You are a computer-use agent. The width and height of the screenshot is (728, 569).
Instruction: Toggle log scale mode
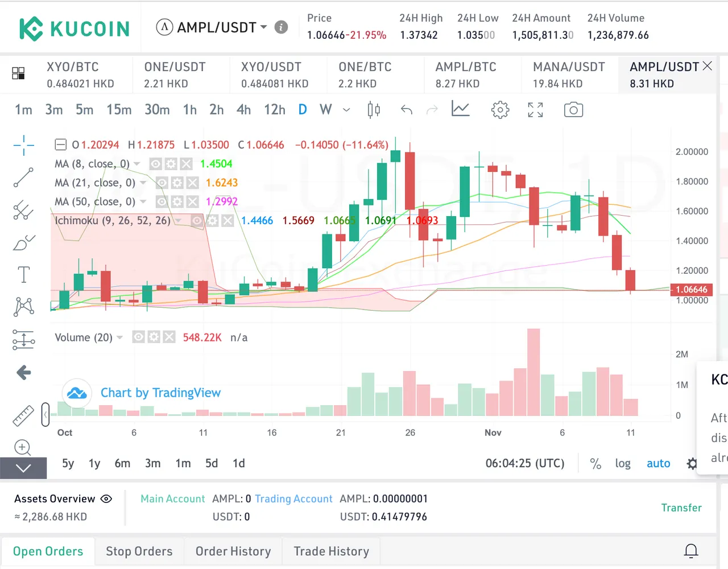coord(623,464)
